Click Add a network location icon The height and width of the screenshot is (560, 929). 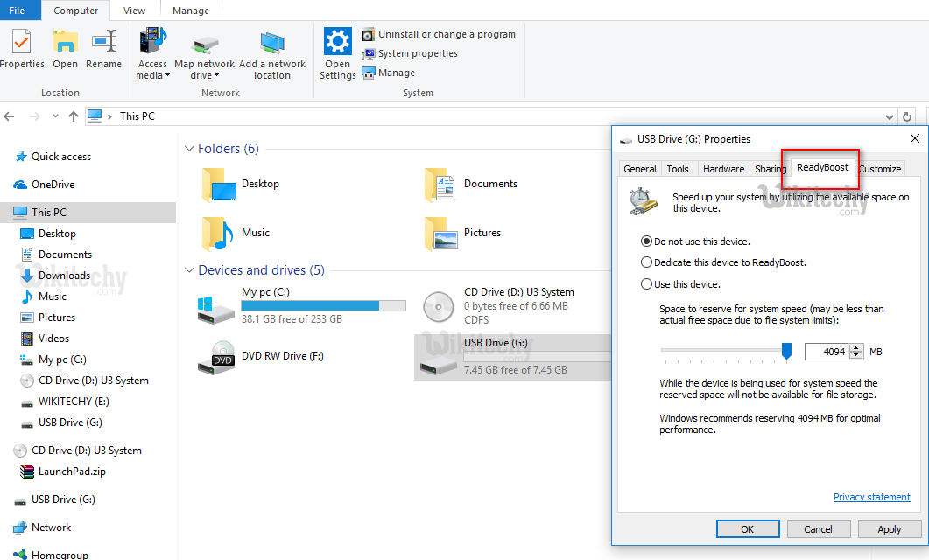(x=272, y=44)
